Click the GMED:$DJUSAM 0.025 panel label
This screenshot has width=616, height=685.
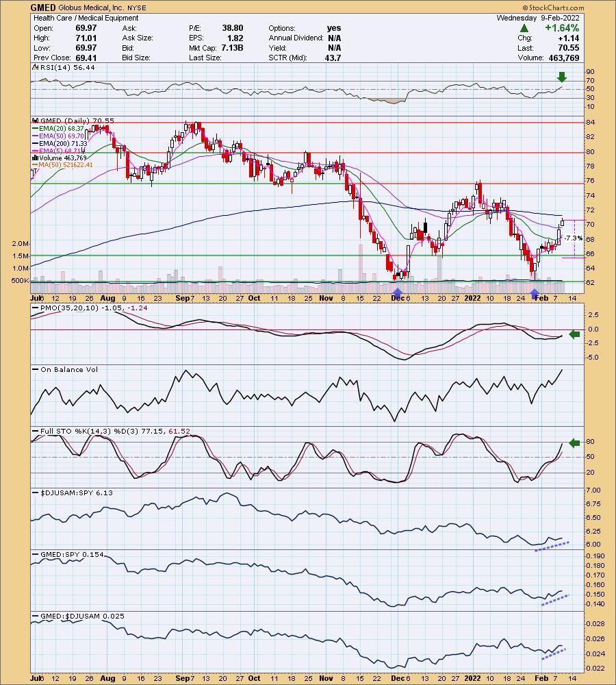(x=82, y=616)
